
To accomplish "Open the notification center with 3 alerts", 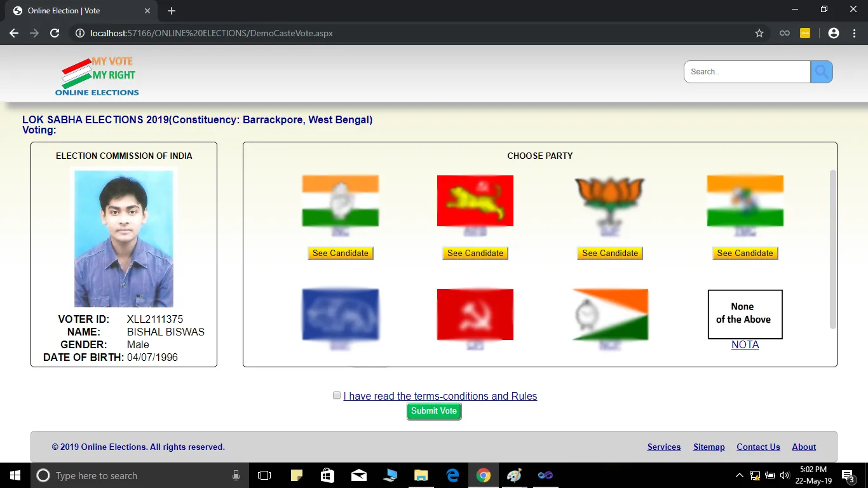I will [848, 475].
